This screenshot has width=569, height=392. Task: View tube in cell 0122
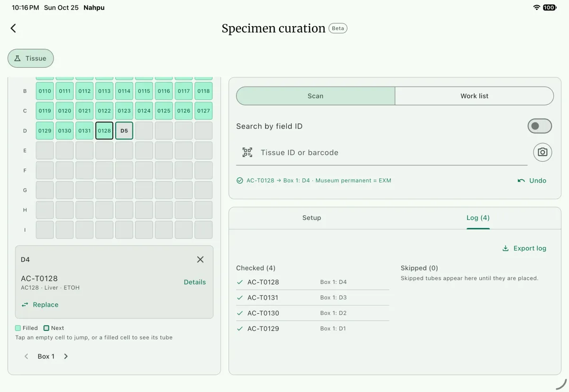tap(104, 111)
